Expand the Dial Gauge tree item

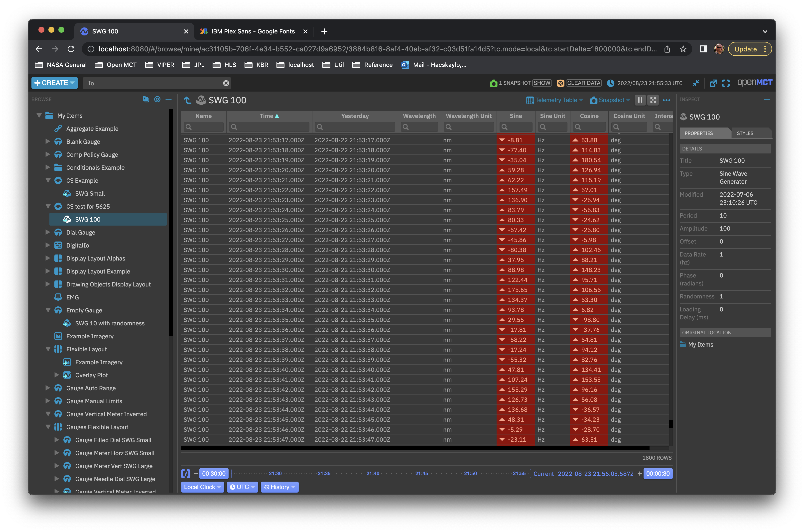[47, 232]
